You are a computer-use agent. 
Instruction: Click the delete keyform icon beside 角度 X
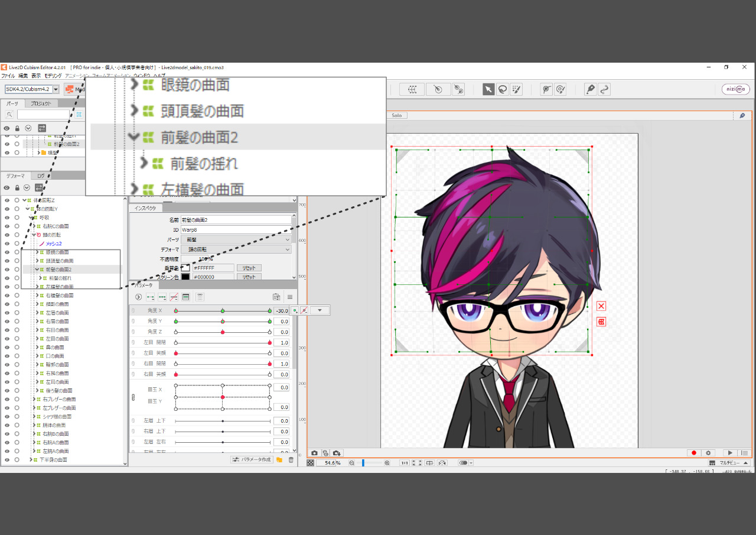click(304, 310)
